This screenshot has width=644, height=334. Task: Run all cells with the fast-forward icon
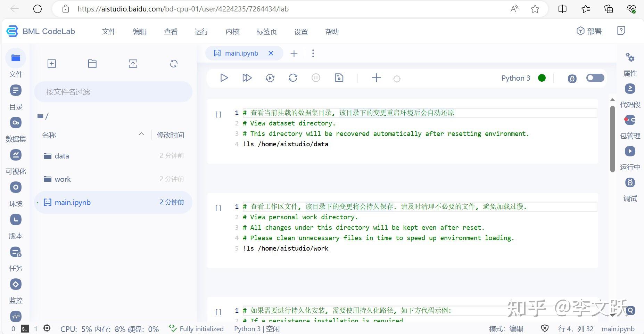click(x=247, y=78)
